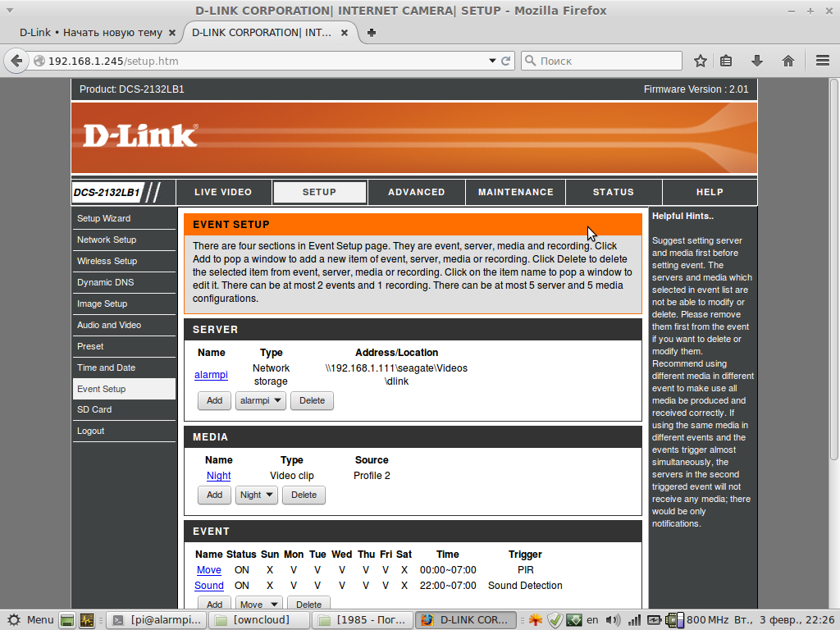The image size is (840, 630).
Task: Click Delete in the MEDIA section
Action: click(304, 495)
